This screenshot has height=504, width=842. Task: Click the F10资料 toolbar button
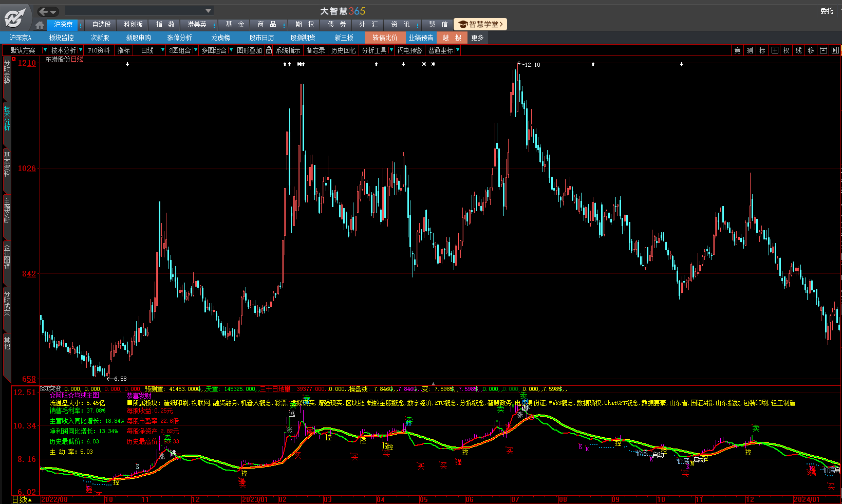99,50
